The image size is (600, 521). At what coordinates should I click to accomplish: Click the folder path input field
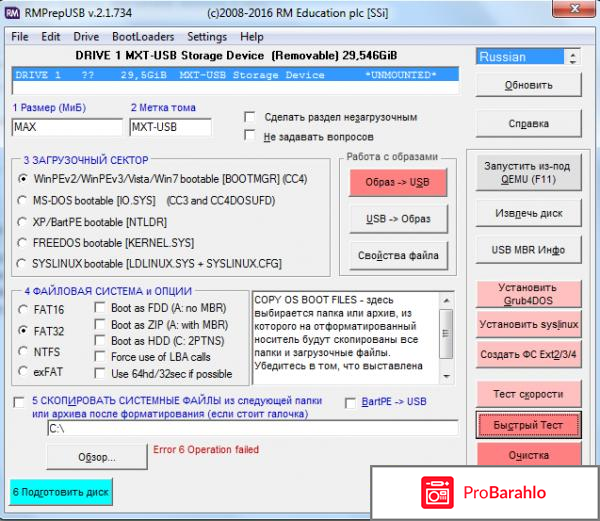[x=251, y=428]
